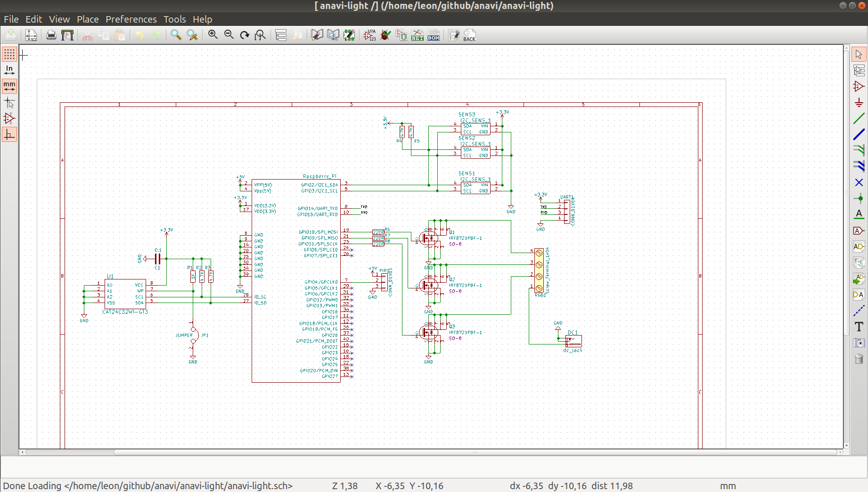The height and width of the screenshot is (492, 868).
Task: Open the hierarchy navigator
Action: 281,35
